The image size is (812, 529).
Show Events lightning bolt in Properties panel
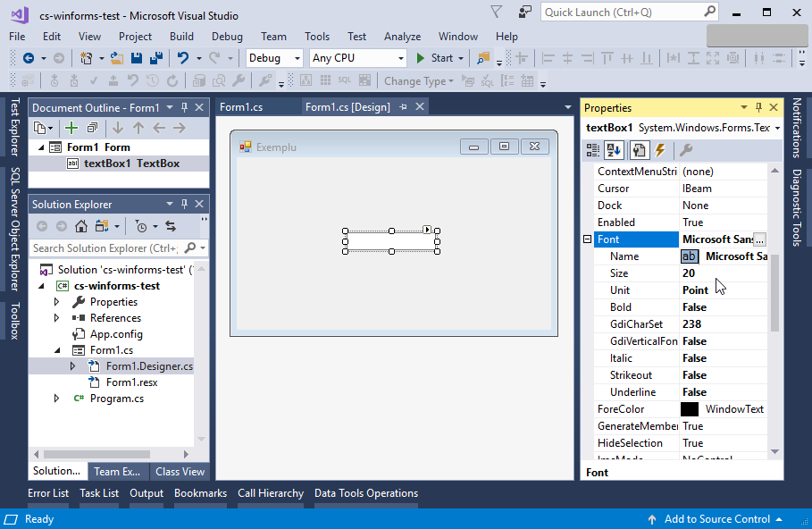click(660, 150)
